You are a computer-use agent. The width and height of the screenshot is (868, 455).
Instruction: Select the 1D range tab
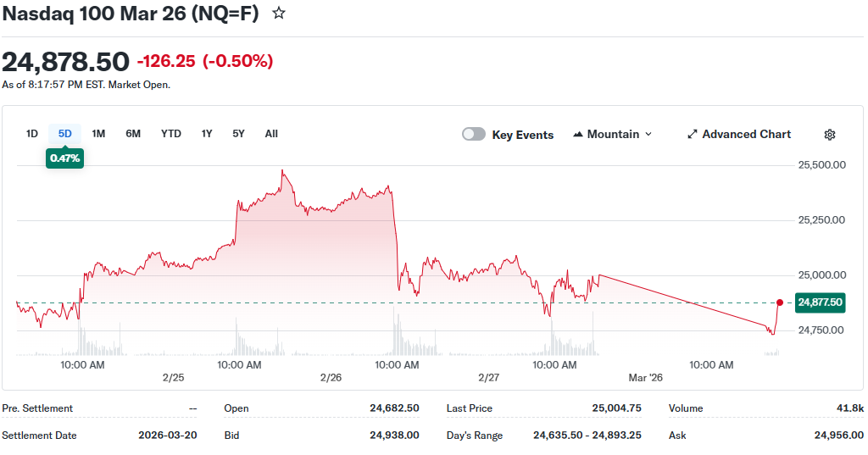(32, 134)
